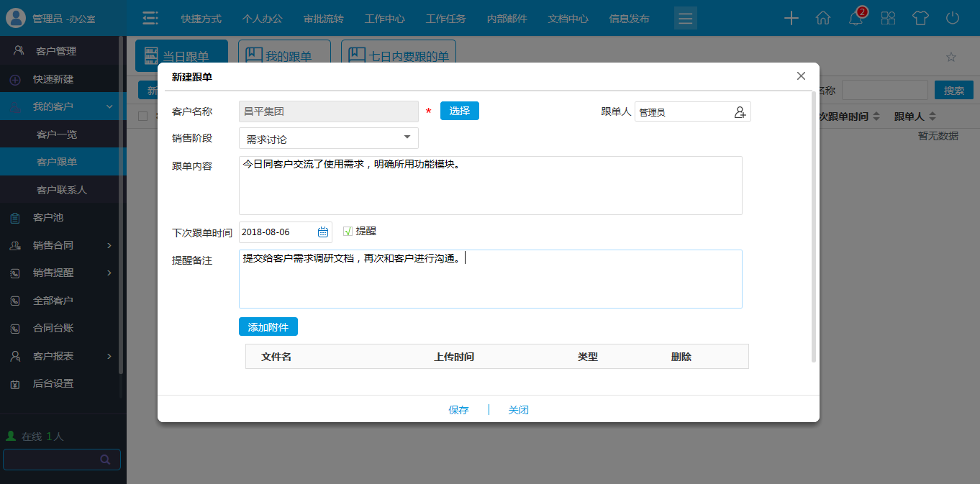Click the sidebar toggle icon next to top menu
Screen dimensions: 980x484
pyautogui.click(x=150, y=18)
